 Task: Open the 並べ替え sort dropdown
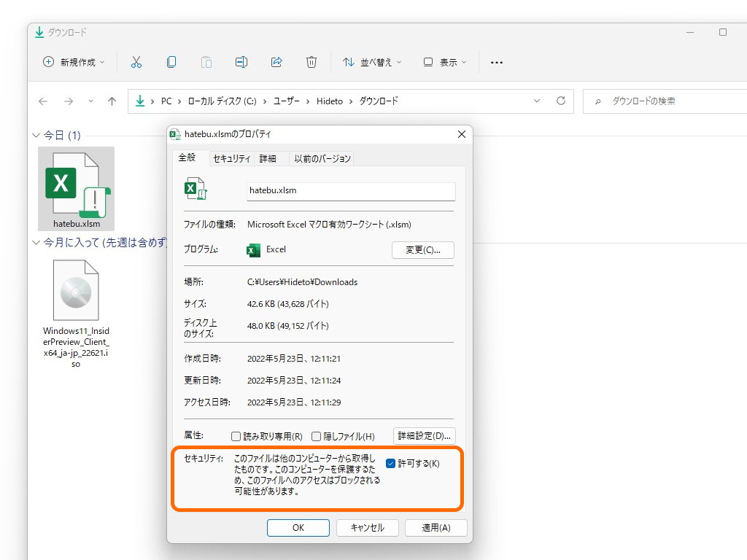pos(372,62)
